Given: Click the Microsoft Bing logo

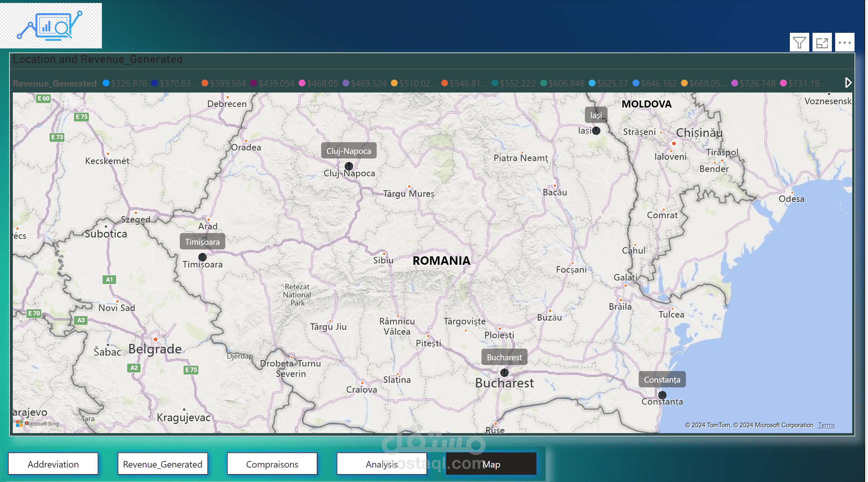Looking at the screenshot, I should [x=38, y=423].
